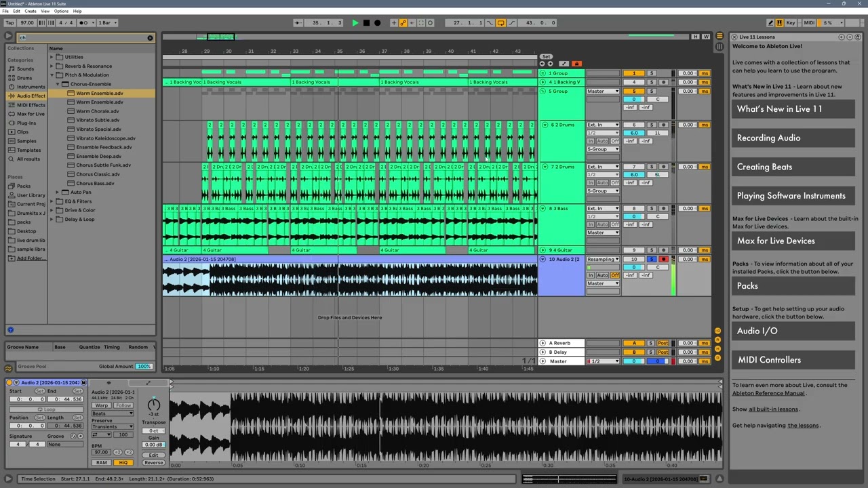Click the Tap tempo button
868x488 pixels.
pos(9,23)
